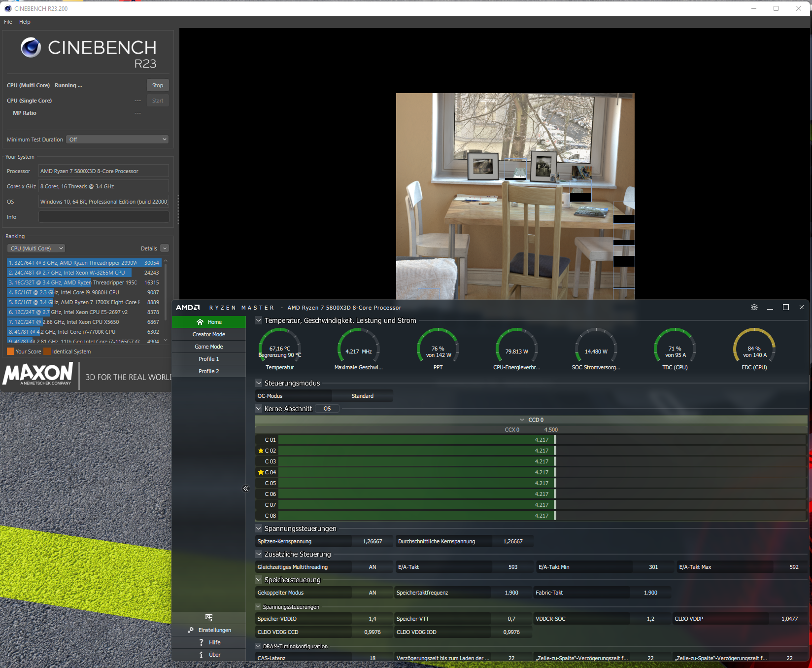Click Start for CPU Single Core test
The height and width of the screenshot is (668, 812).
point(158,101)
